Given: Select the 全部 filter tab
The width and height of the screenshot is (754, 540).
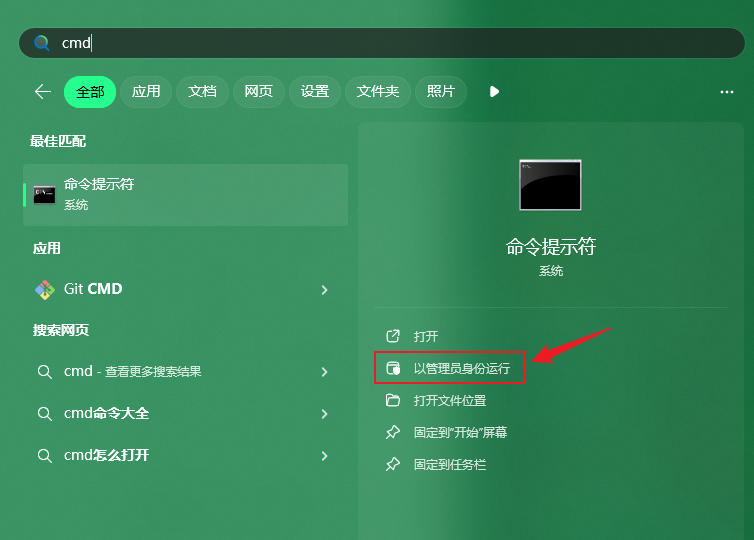Looking at the screenshot, I should point(90,92).
